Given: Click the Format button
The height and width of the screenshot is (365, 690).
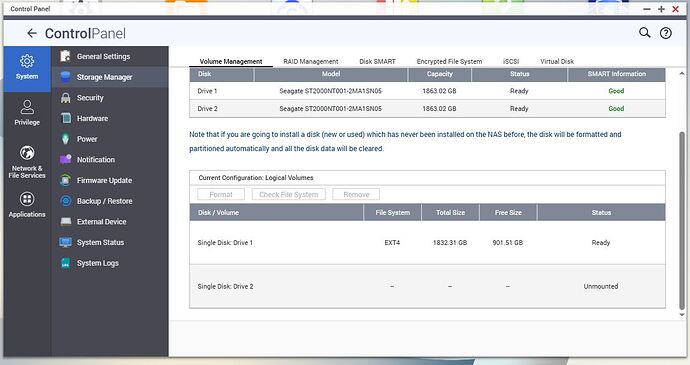Looking at the screenshot, I should pos(221,194).
